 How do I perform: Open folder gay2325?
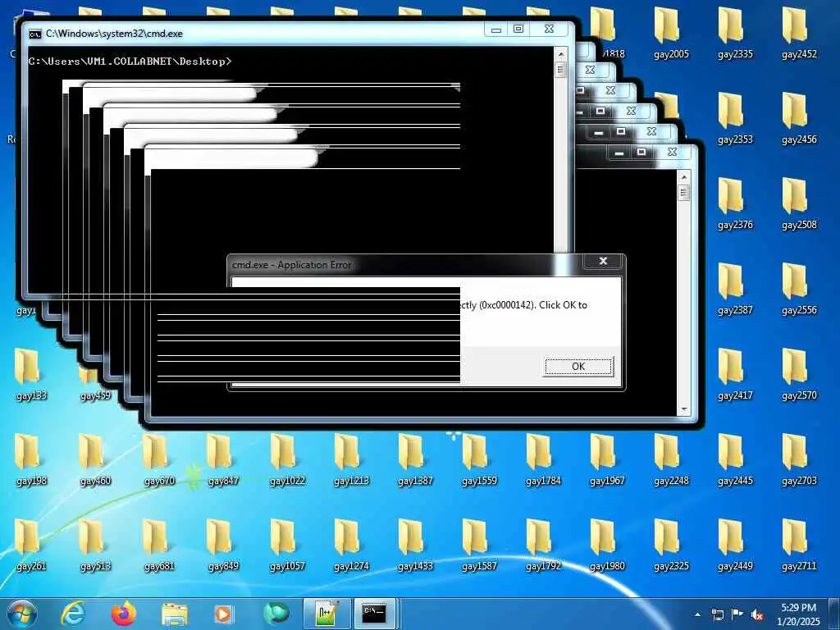pyautogui.click(x=671, y=545)
